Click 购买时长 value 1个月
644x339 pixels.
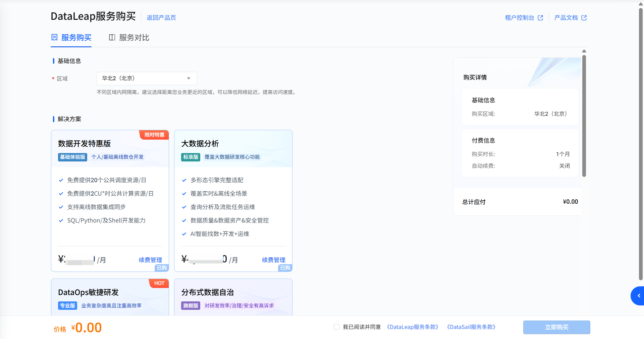tap(563, 154)
